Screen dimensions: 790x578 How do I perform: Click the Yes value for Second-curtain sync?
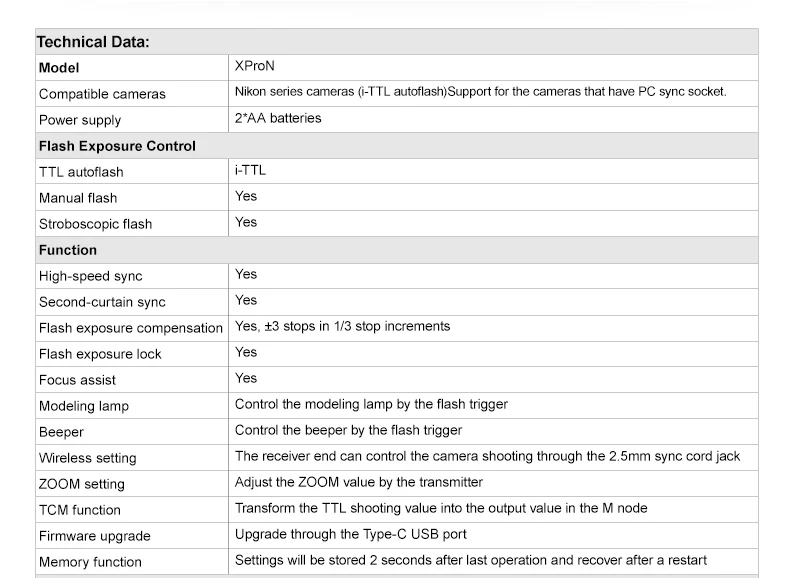point(246,300)
